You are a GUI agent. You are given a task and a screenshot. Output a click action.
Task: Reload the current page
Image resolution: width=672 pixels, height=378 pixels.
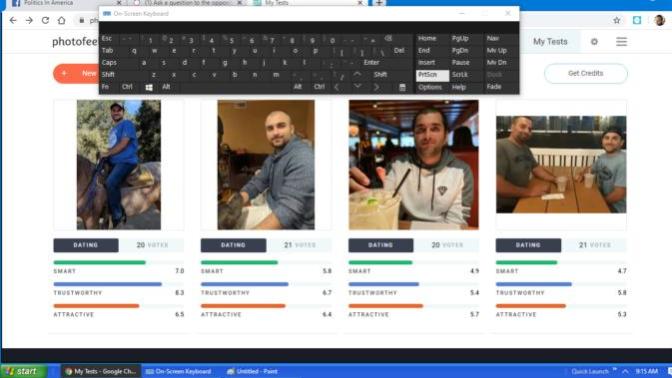(x=45, y=20)
